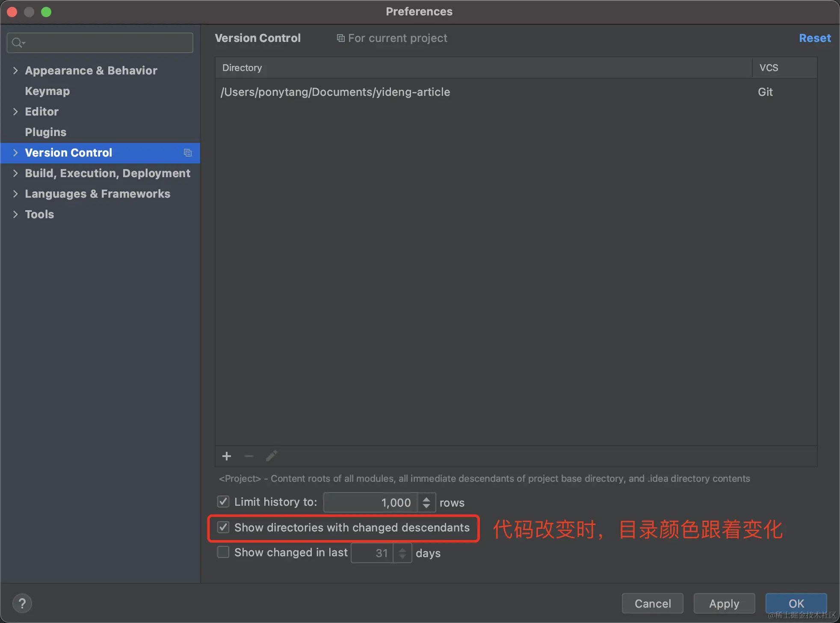Enable Show changed in last days

point(223,552)
